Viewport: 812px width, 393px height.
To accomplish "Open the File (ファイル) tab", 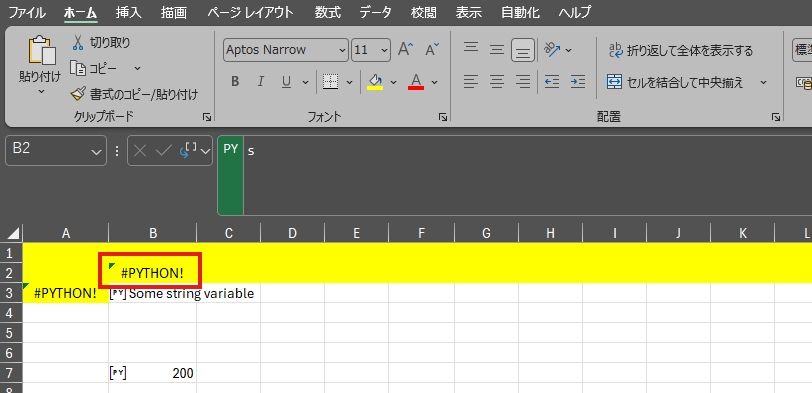I will coord(27,12).
